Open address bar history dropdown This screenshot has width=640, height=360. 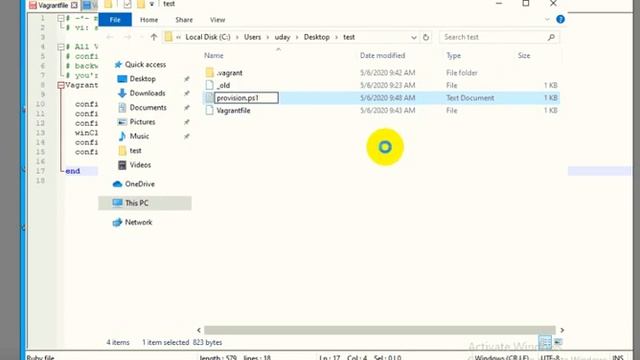(413, 37)
